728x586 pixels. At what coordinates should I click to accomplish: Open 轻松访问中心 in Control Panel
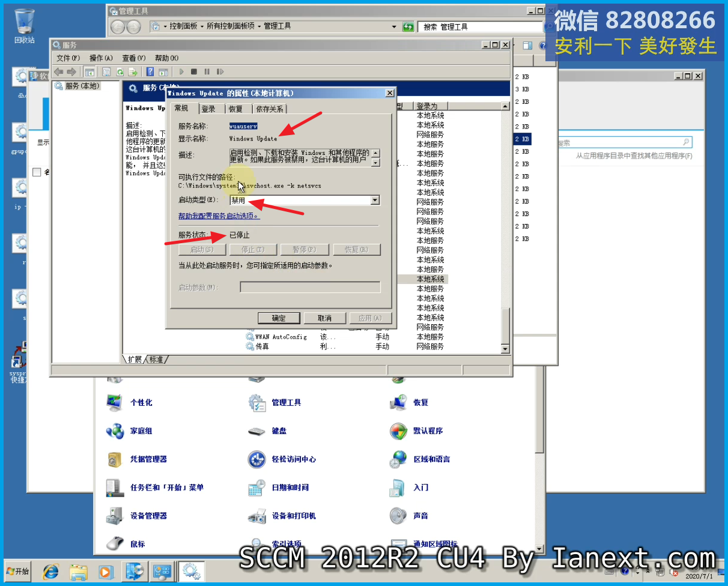point(293,459)
